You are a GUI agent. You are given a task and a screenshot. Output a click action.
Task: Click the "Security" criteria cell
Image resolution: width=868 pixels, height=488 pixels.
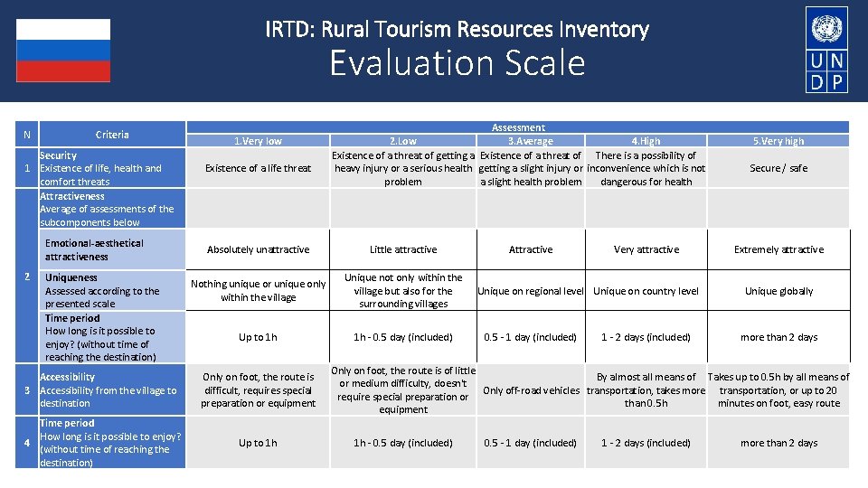pyautogui.click(x=112, y=168)
